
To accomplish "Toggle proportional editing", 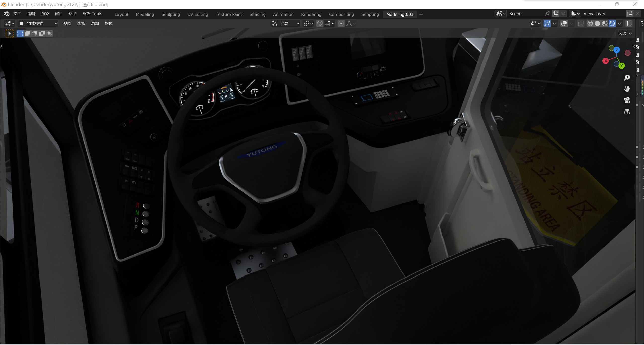I will (x=341, y=23).
